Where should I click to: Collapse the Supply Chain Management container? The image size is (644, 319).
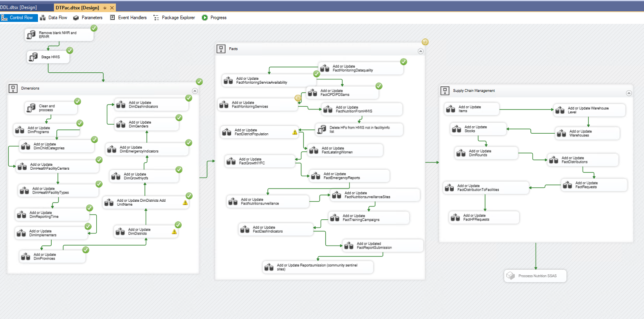point(629,93)
